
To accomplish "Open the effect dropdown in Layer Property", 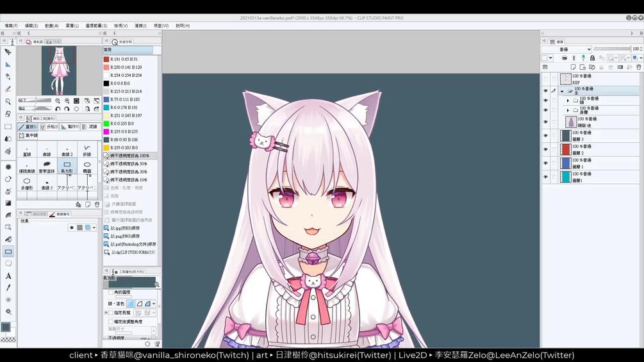I will 94,227.
